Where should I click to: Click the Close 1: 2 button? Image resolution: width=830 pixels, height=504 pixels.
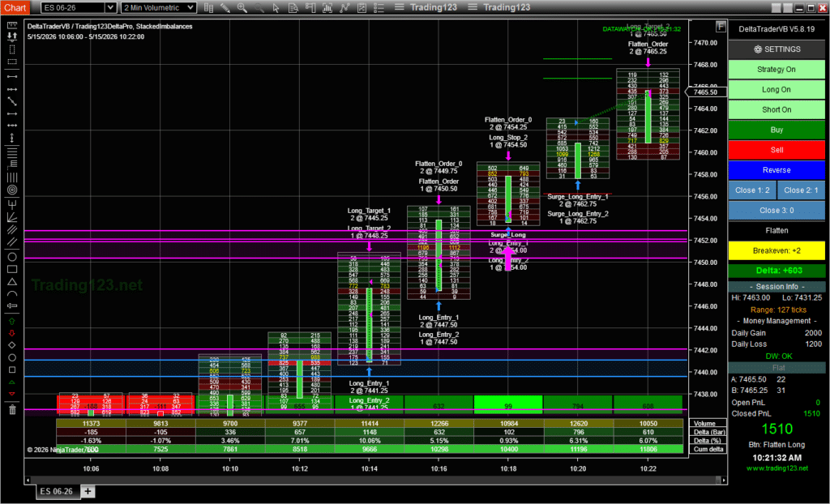(x=752, y=190)
